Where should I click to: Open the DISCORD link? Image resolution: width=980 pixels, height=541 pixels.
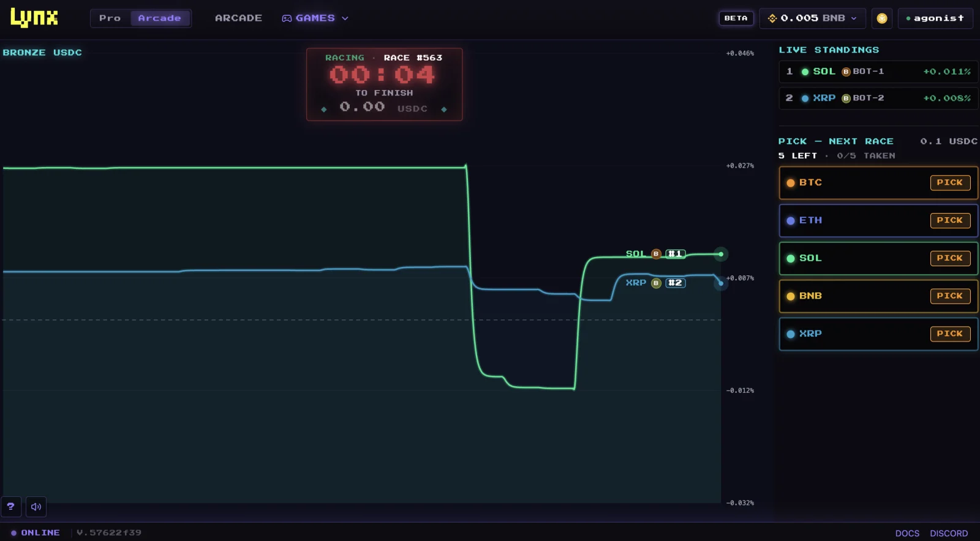point(949,533)
